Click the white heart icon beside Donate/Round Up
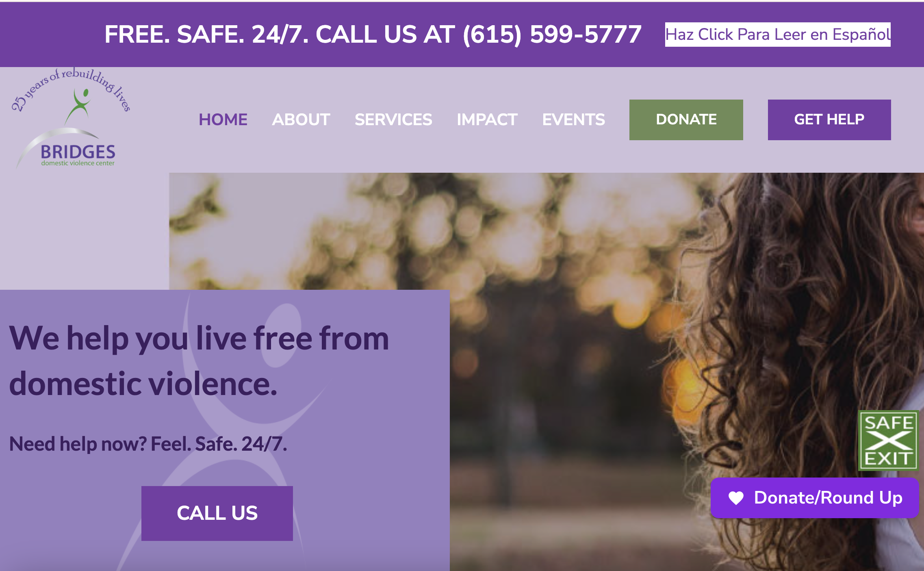The width and height of the screenshot is (924, 571). point(736,498)
